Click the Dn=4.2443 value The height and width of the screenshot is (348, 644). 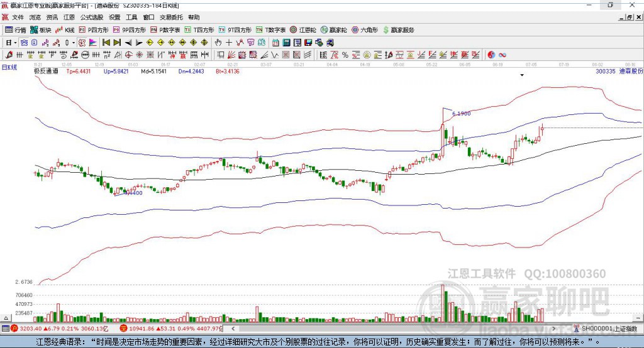tap(191, 71)
